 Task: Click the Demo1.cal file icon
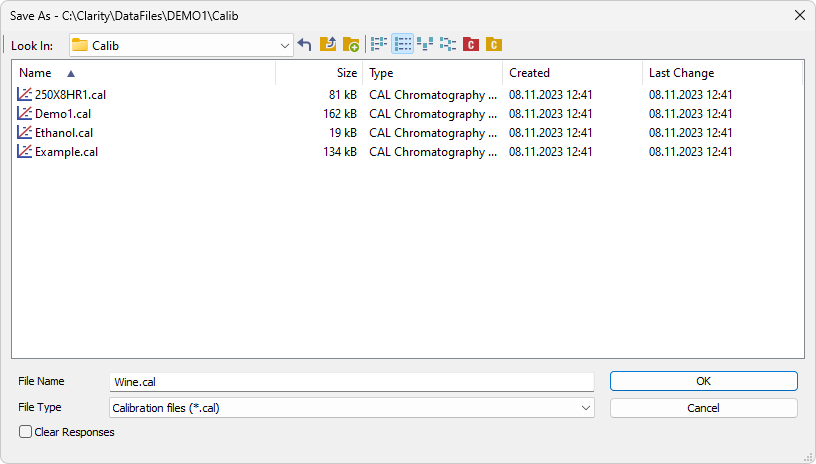(x=24, y=113)
